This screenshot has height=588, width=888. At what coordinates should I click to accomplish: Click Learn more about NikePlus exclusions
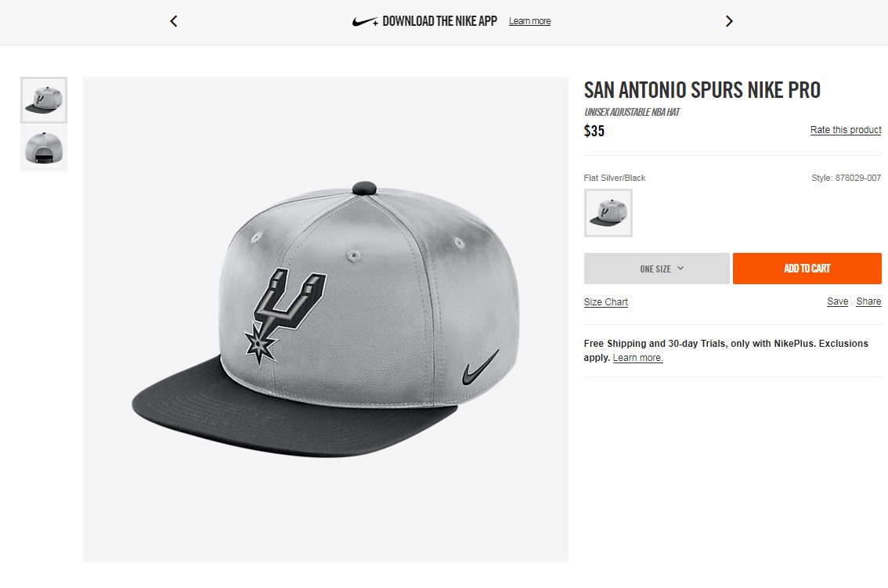(637, 358)
